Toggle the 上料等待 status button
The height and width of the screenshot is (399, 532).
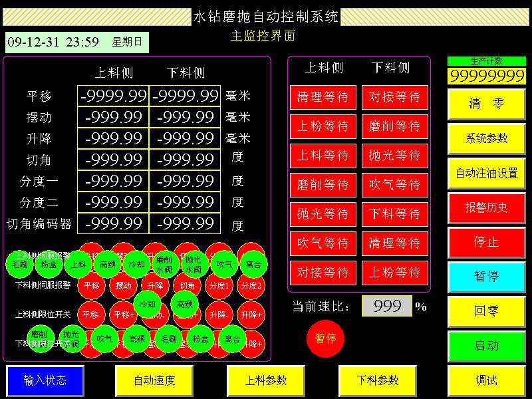click(x=323, y=156)
